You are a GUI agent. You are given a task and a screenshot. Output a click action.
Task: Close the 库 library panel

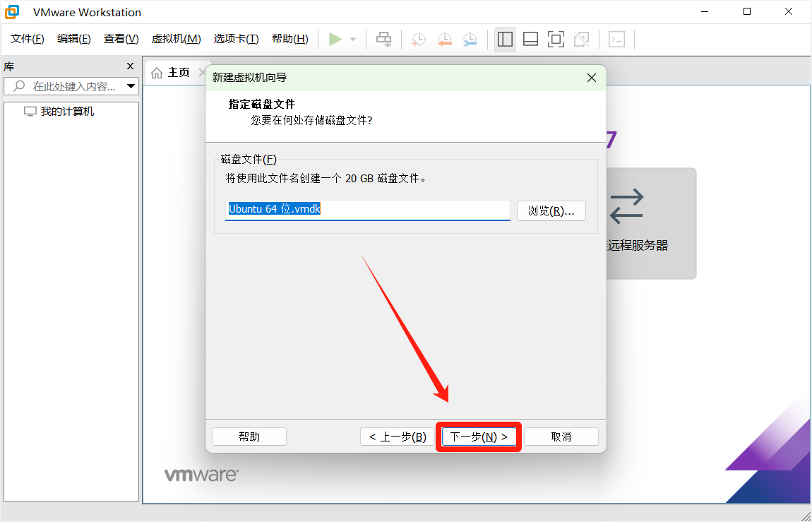130,66
